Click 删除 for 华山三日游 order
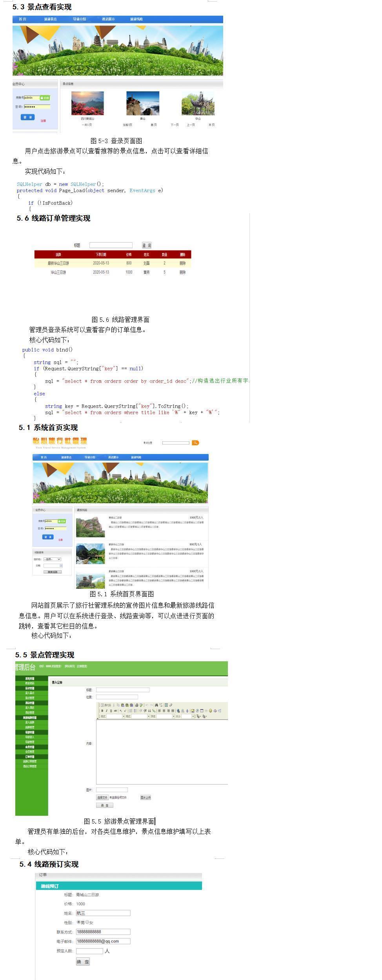The image size is (382, 980). point(183,272)
